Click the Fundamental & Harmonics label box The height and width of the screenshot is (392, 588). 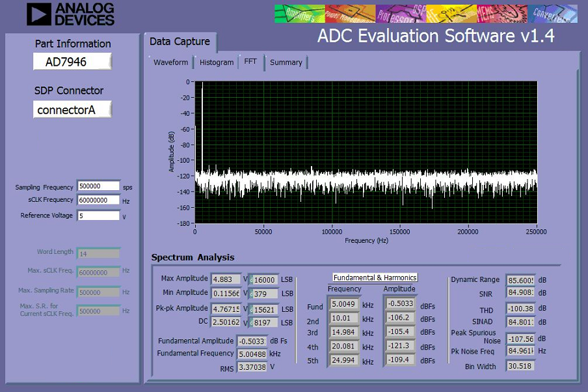[x=375, y=277]
